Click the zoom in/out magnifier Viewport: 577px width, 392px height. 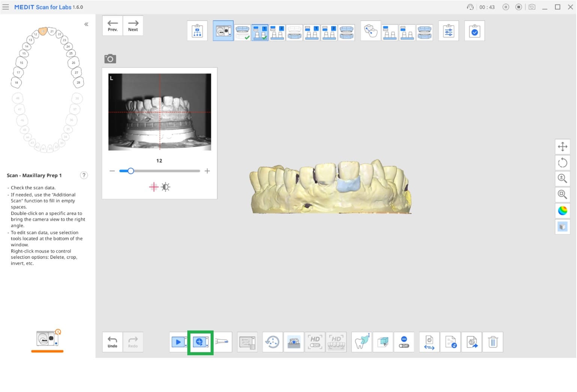[562, 179]
